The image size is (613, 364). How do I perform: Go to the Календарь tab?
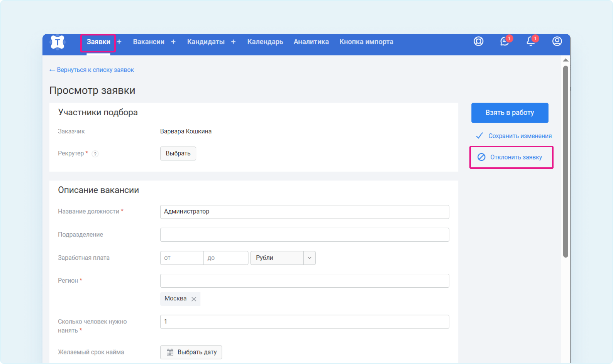click(x=265, y=42)
